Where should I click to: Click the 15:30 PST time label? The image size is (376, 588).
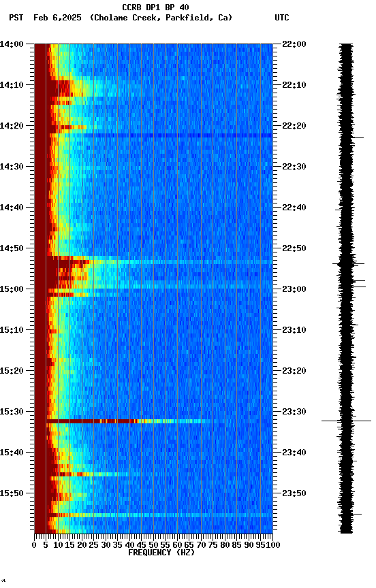(12, 412)
